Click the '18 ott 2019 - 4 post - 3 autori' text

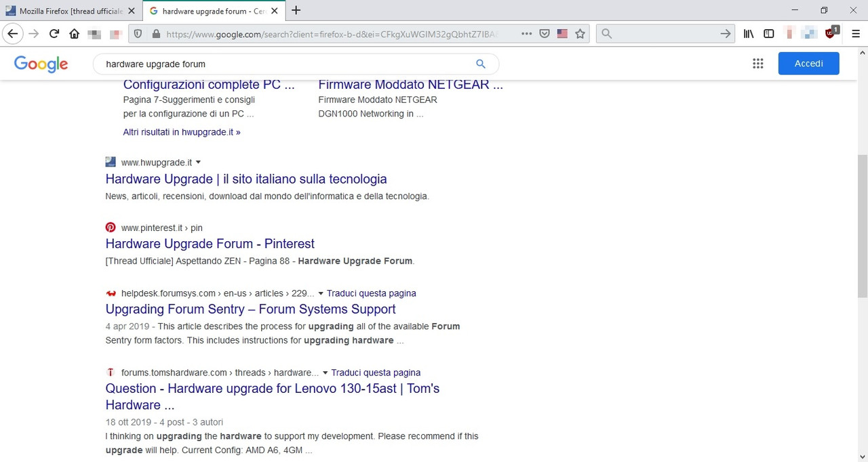164,422
